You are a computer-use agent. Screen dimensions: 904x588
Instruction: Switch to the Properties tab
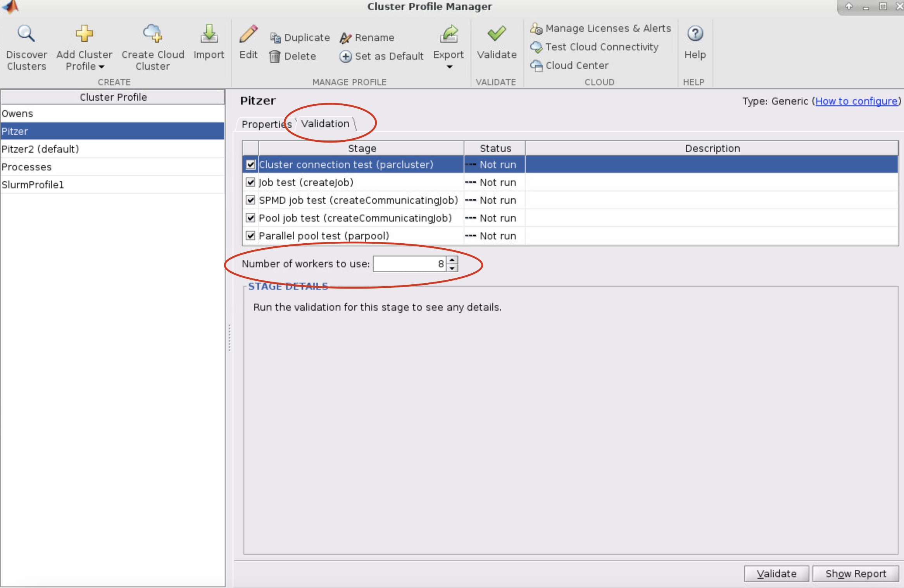tap(266, 124)
